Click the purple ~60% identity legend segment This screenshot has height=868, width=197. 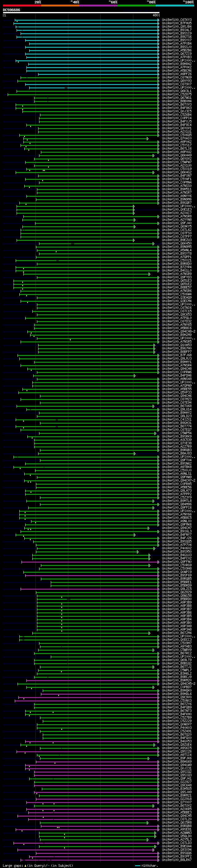[x=99, y=6]
